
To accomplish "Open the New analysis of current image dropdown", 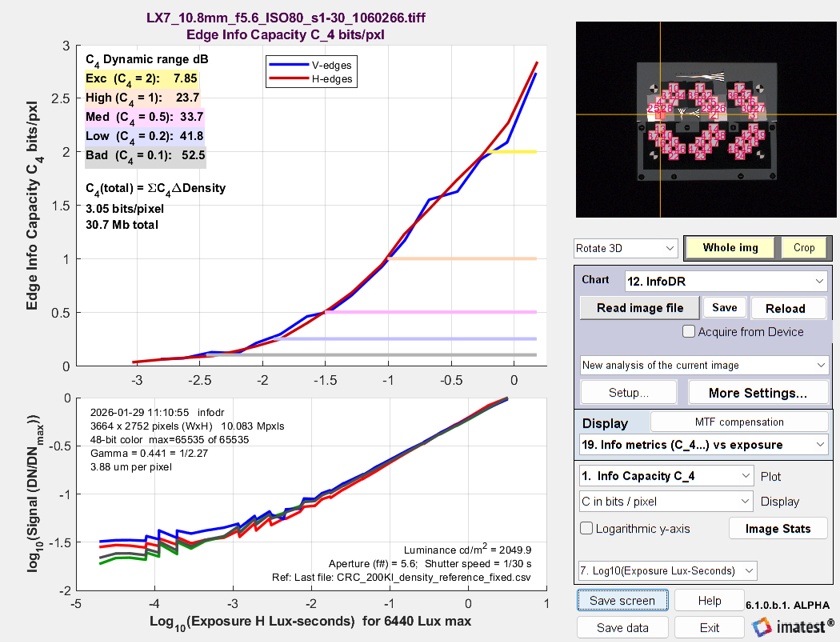I will [704, 365].
